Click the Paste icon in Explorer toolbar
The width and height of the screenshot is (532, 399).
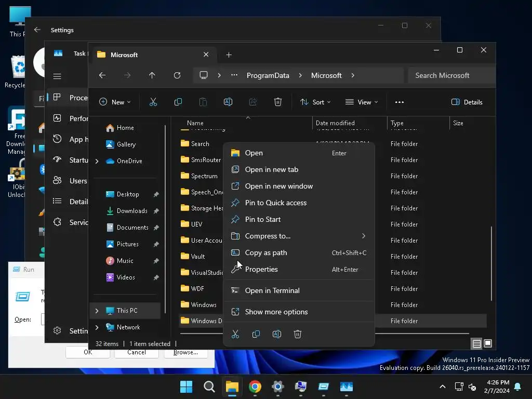203,102
